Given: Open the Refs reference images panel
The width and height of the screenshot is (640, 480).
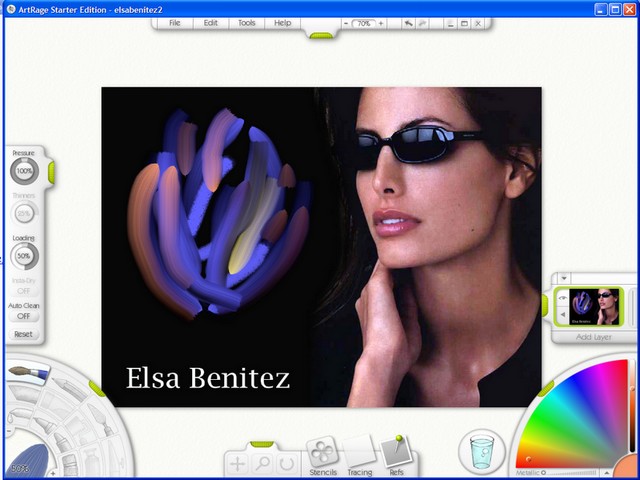Looking at the screenshot, I should (x=396, y=454).
